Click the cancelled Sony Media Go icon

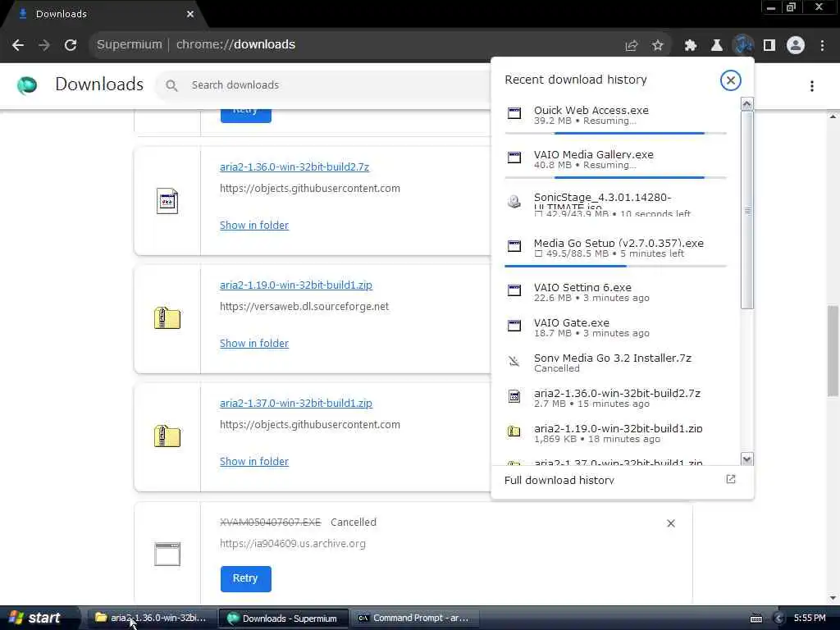[514, 362]
